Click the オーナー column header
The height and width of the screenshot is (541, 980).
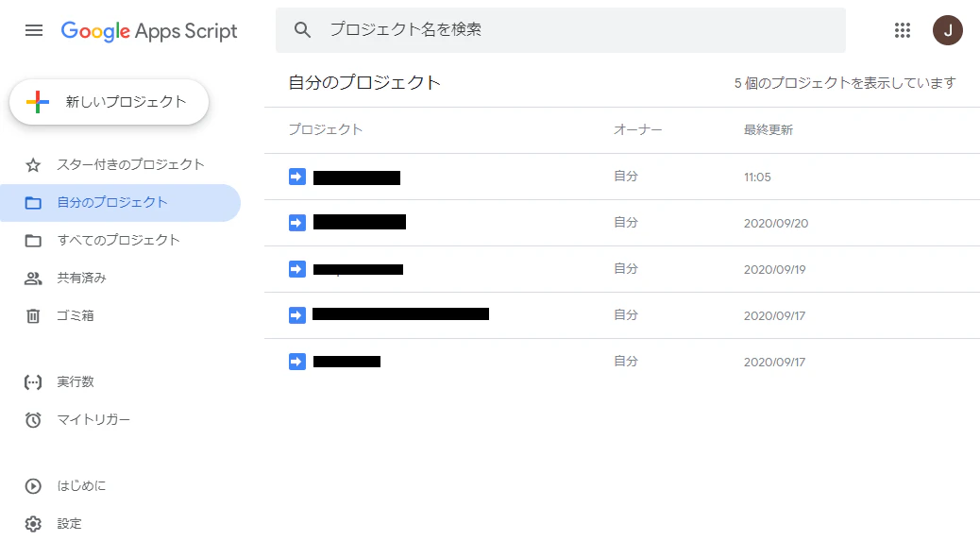point(637,129)
